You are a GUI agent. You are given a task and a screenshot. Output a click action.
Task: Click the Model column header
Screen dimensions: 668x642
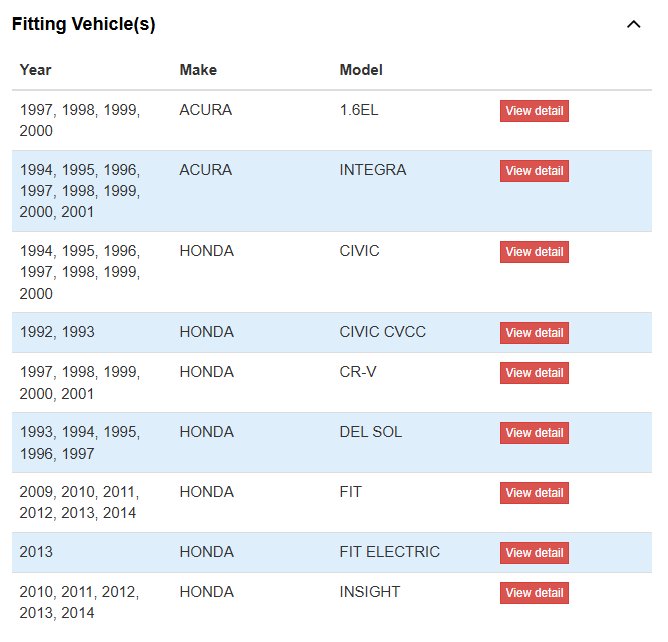click(x=361, y=70)
